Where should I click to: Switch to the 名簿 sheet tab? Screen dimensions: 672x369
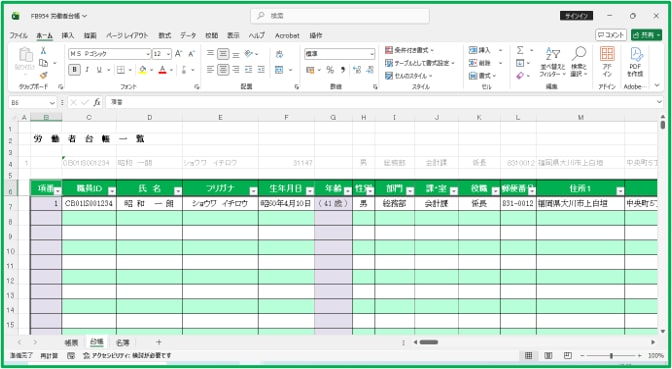[x=123, y=342]
